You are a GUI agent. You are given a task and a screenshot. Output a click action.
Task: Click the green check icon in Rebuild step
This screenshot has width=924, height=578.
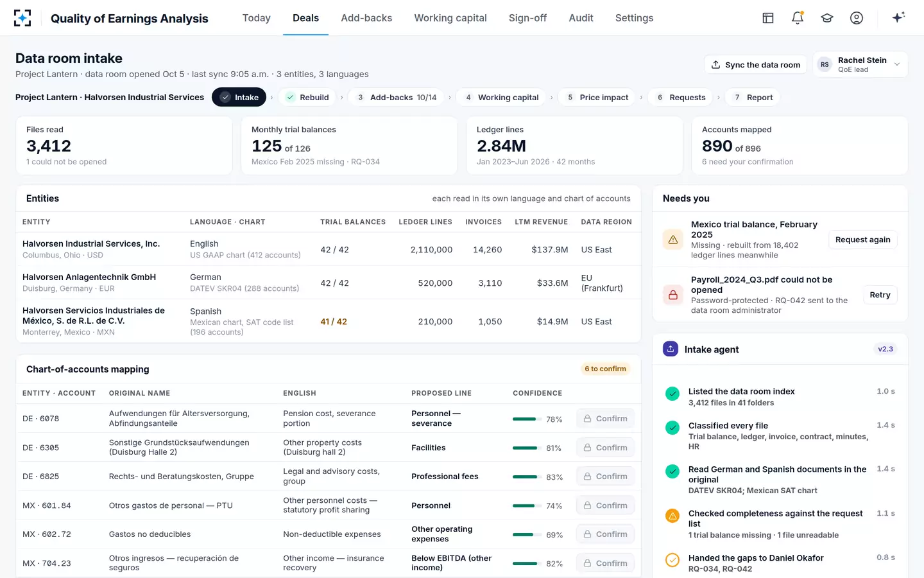coord(291,97)
